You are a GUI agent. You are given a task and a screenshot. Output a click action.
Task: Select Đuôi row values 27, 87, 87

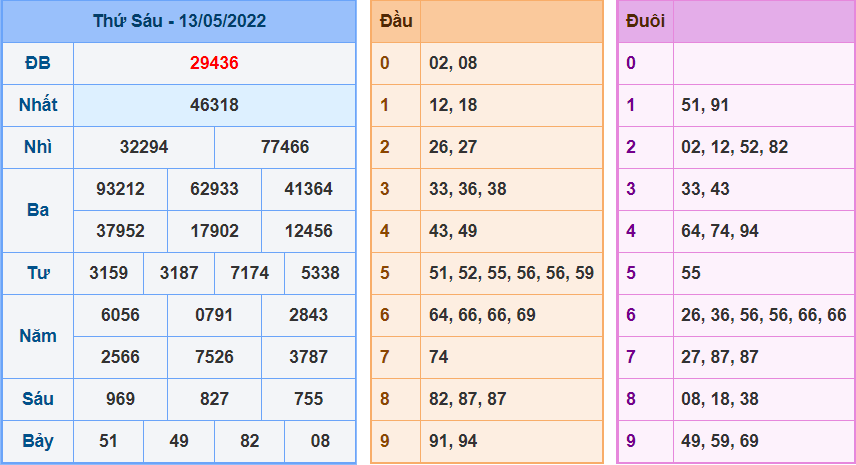pos(720,357)
